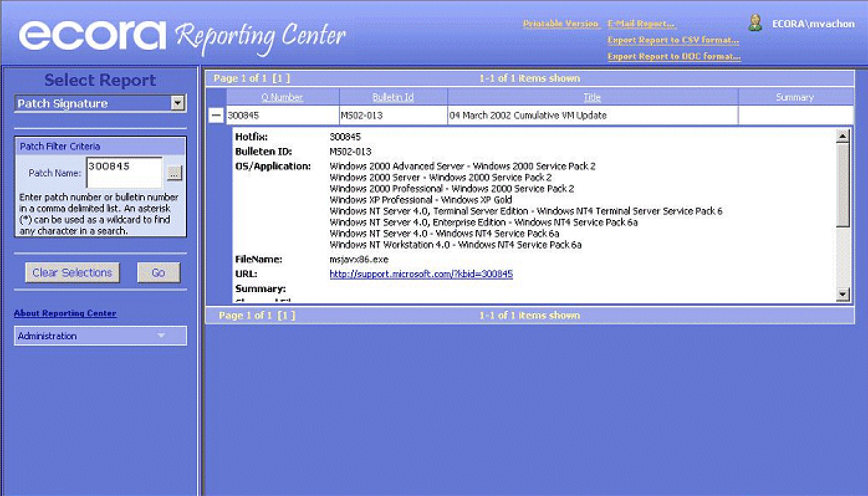Click the Summary column header
Image resolution: width=868 pixels, height=496 pixels.
pos(795,97)
